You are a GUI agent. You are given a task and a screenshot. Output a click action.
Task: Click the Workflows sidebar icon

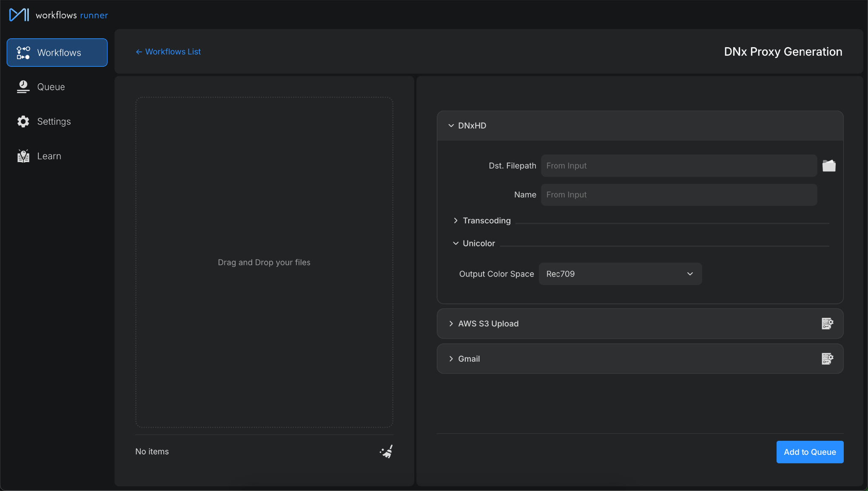pyautogui.click(x=23, y=53)
